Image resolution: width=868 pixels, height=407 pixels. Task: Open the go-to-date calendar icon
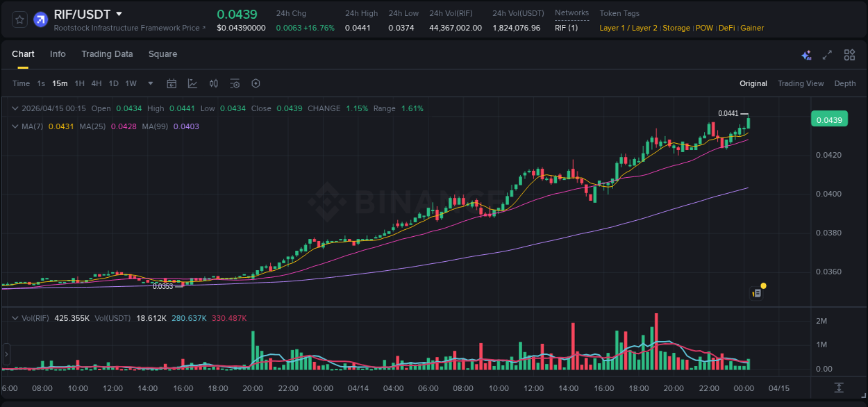[x=172, y=83]
